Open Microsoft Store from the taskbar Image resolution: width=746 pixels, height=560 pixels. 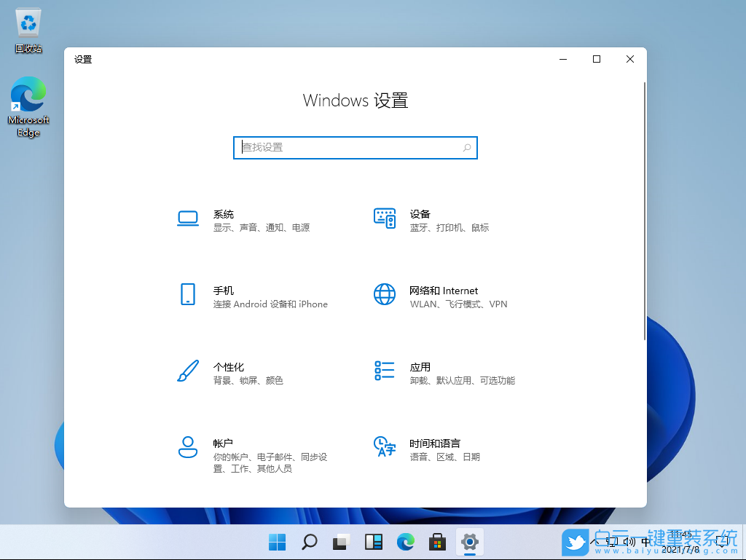coord(436,543)
